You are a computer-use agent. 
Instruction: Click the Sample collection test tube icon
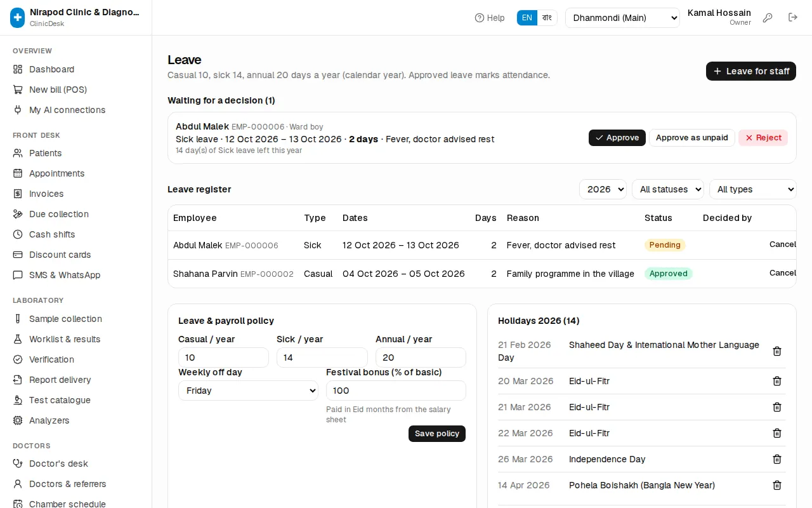pyautogui.click(x=18, y=319)
